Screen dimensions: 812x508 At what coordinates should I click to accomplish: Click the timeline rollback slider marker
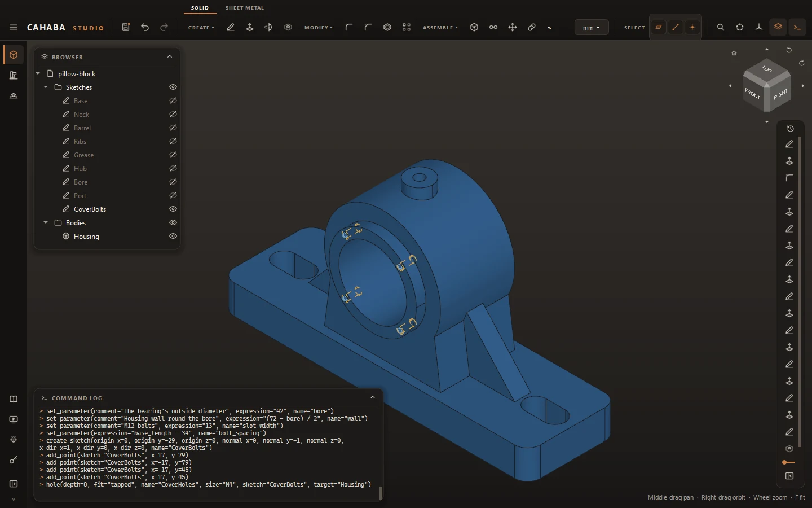coord(788,462)
